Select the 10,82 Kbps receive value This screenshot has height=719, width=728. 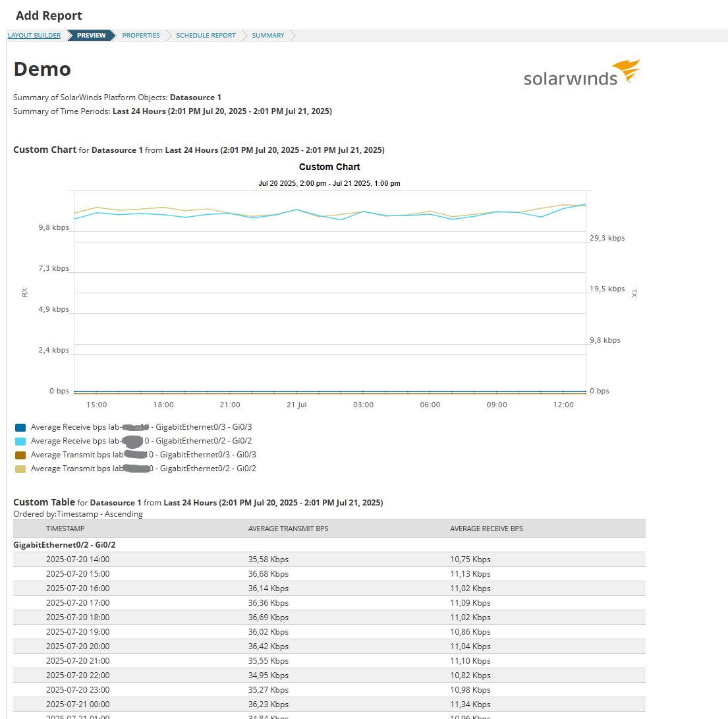tap(470, 675)
